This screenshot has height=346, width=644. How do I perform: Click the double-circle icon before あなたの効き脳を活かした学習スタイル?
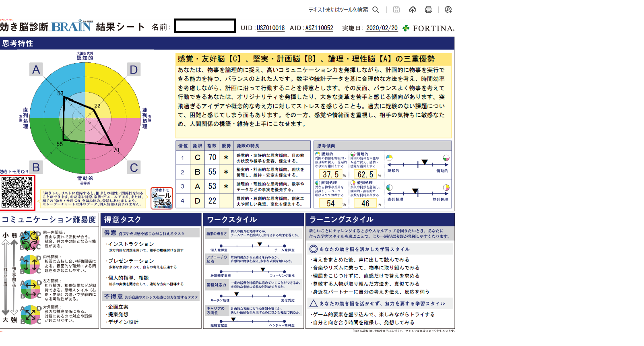pos(314,249)
